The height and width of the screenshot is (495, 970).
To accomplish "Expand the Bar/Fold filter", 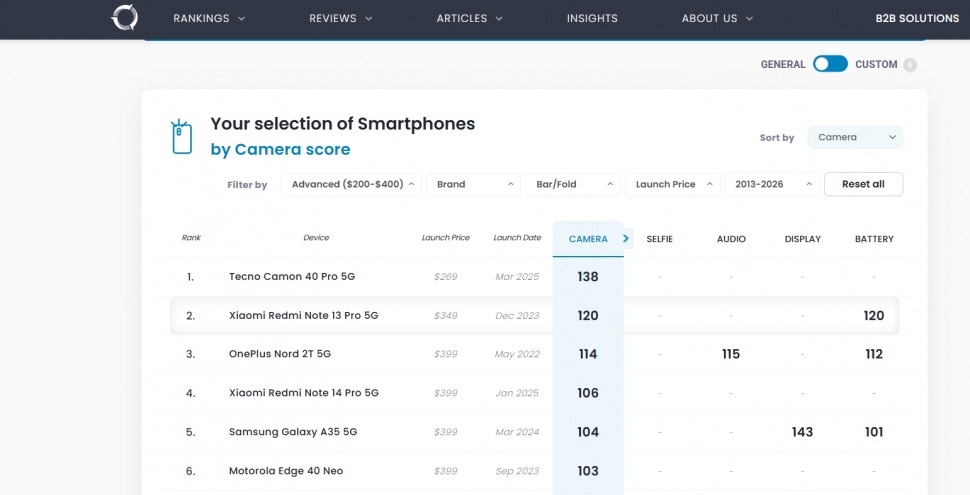I will point(573,184).
